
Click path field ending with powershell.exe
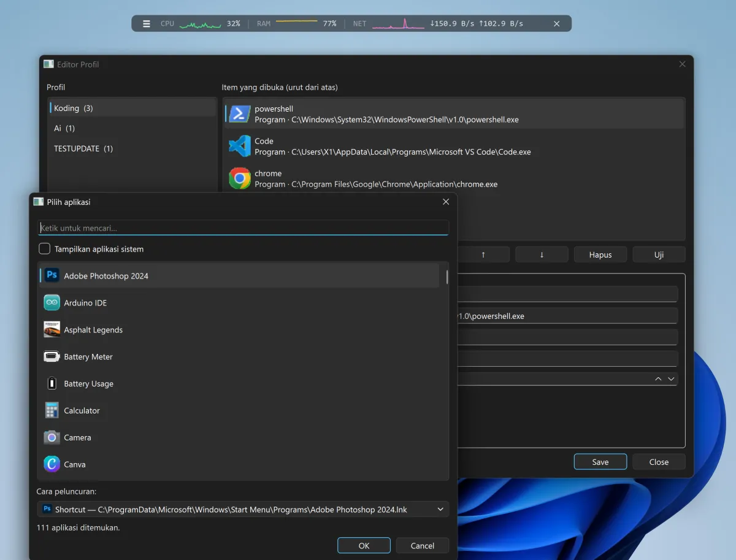567,316
